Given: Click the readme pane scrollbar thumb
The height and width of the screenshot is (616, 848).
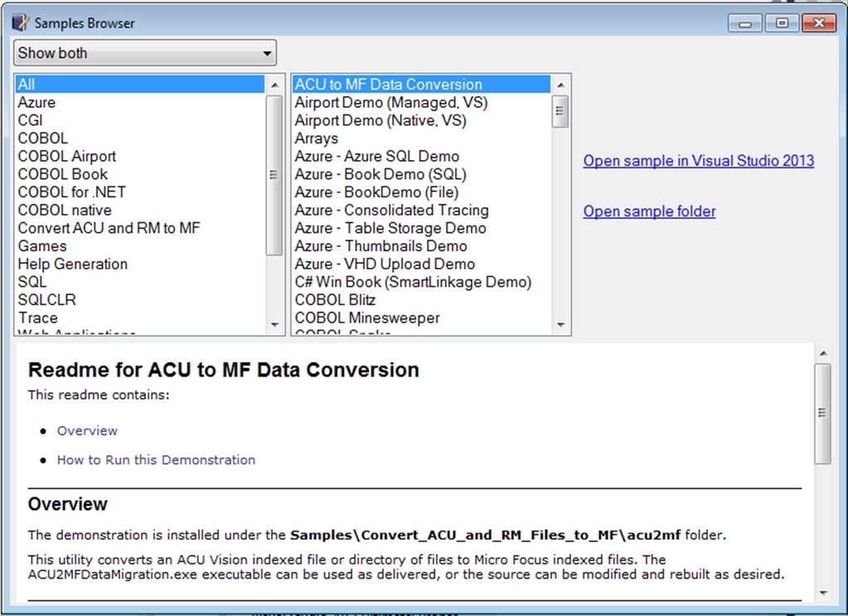Looking at the screenshot, I should point(823,413).
